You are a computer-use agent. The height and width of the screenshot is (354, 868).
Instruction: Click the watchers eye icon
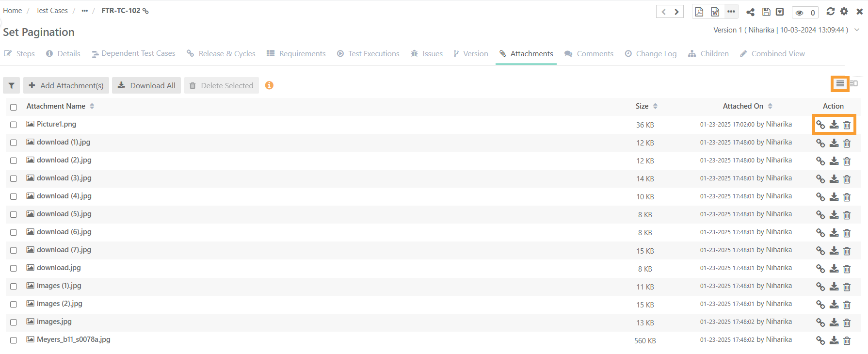coord(800,13)
